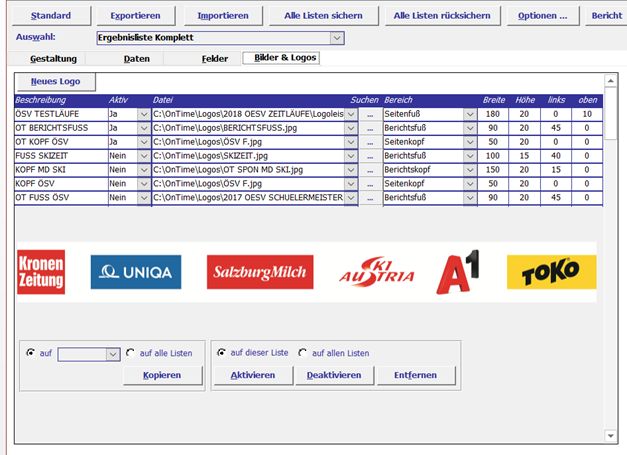Click links value 40 of FUSS SKIZEIT
Screen dimensions: 627x455
555,156
